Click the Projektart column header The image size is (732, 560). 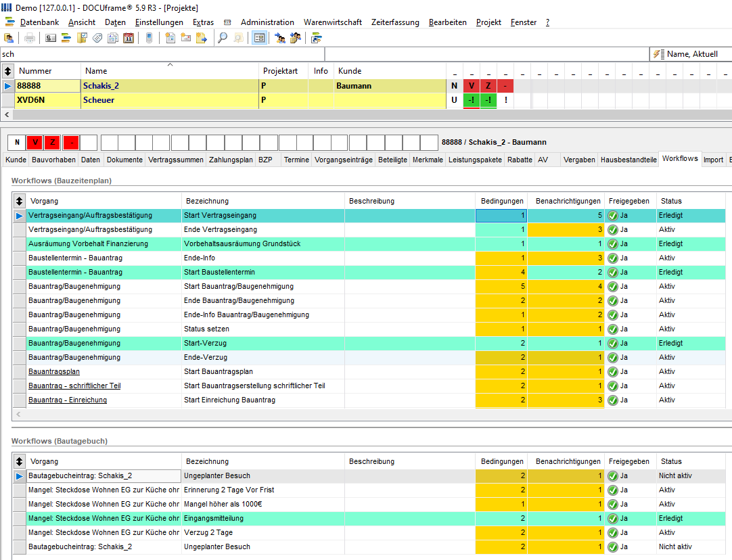pyautogui.click(x=283, y=71)
